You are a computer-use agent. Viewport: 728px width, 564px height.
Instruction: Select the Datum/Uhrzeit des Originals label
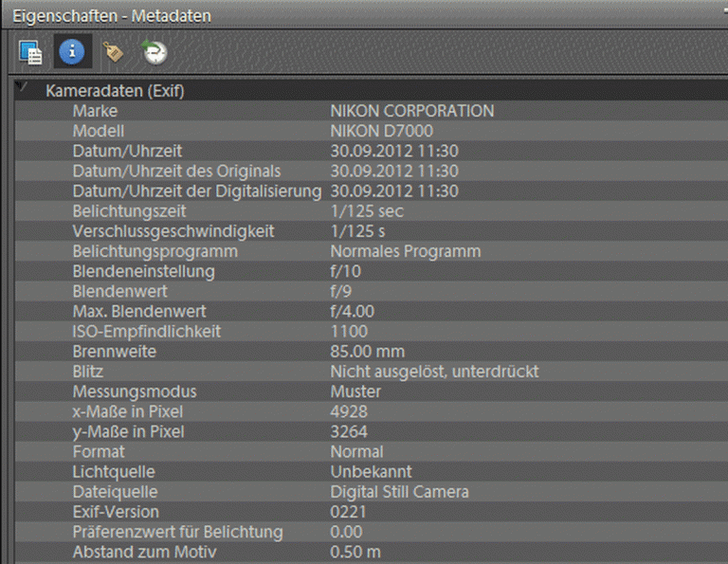point(177,171)
